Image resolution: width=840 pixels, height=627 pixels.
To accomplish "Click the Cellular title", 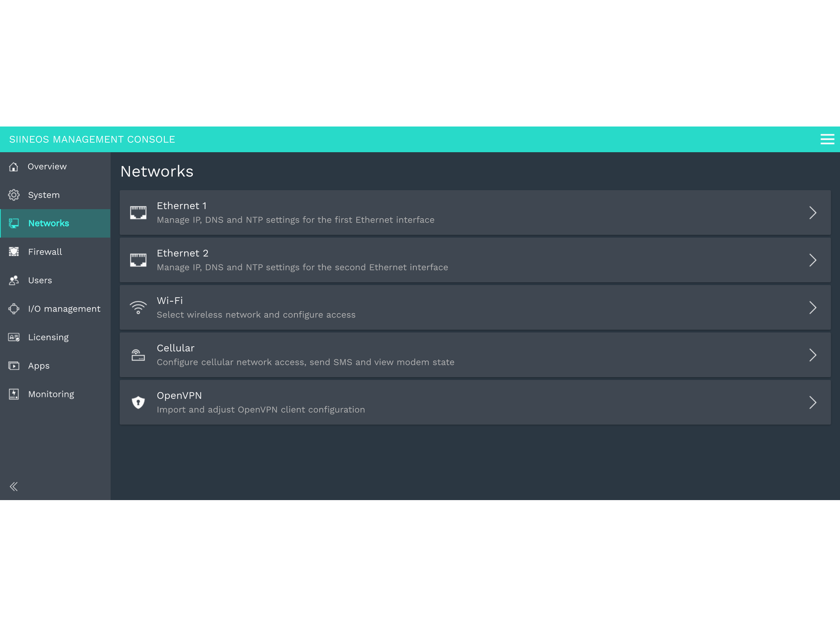I will [176, 348].
